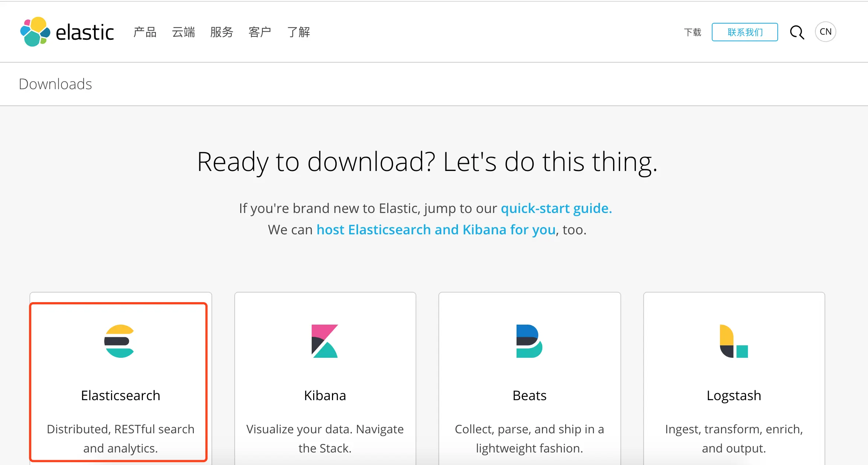Open the 客户 navigation item

coord(260,32)
